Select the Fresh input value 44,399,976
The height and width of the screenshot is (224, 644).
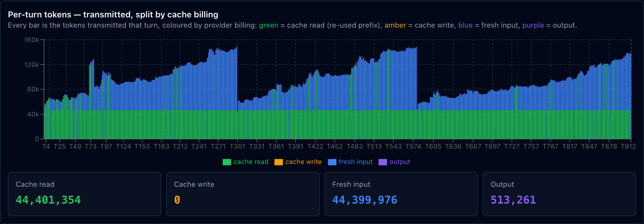click(x=365, y=200)
